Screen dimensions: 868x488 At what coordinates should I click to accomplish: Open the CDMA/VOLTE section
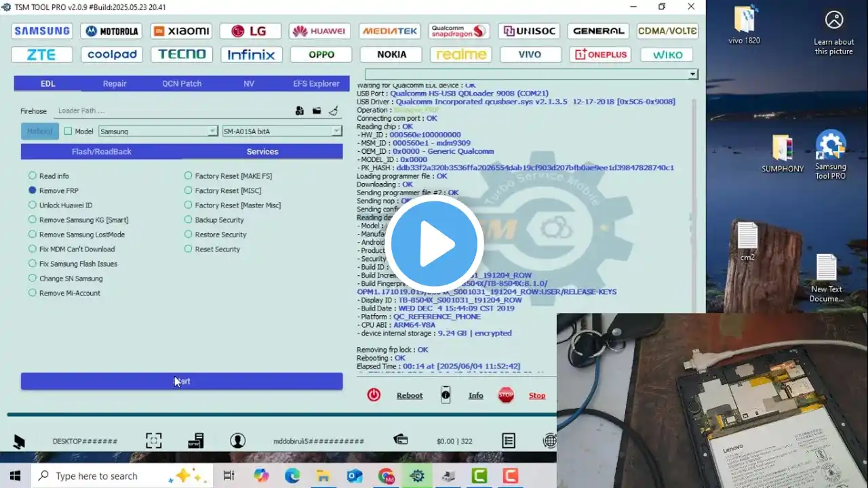click(667, 31)
